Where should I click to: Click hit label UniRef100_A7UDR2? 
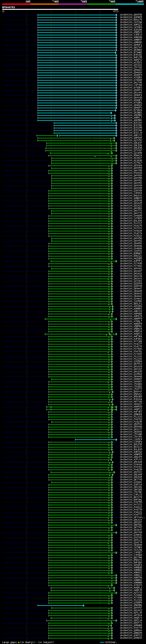pyautogui.click(x=131, y=77)
